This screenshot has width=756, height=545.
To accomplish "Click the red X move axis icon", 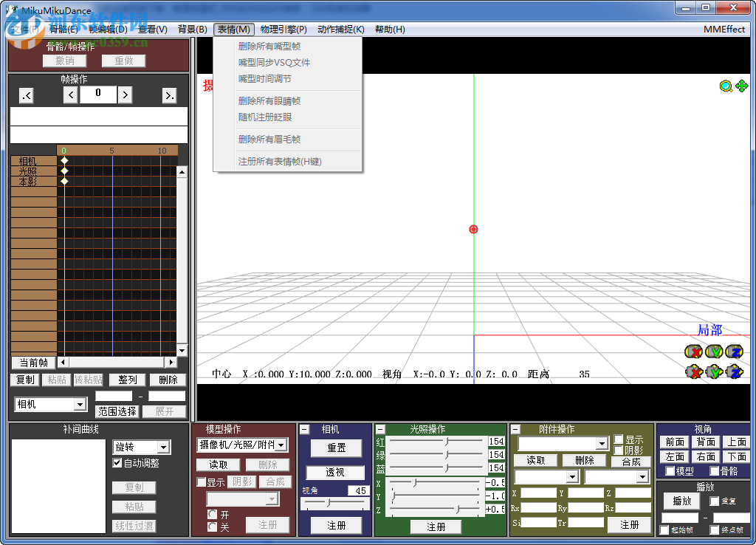I will click(x=694, y=371).
